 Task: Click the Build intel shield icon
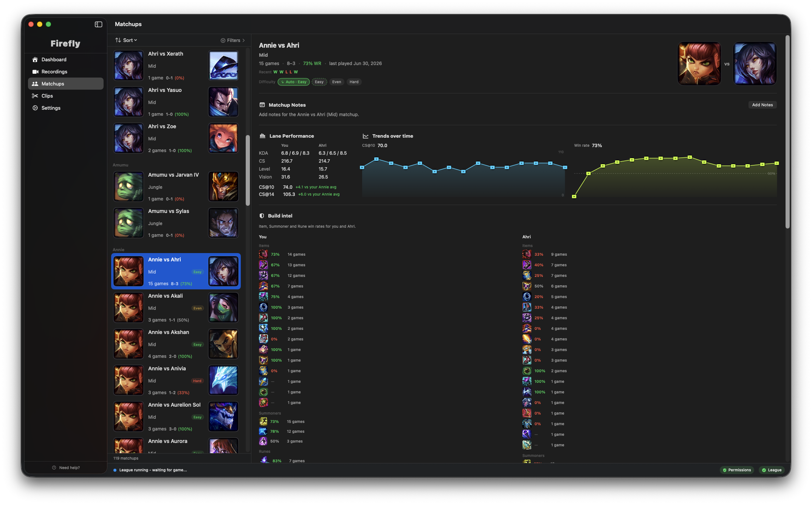coord(262,216)
